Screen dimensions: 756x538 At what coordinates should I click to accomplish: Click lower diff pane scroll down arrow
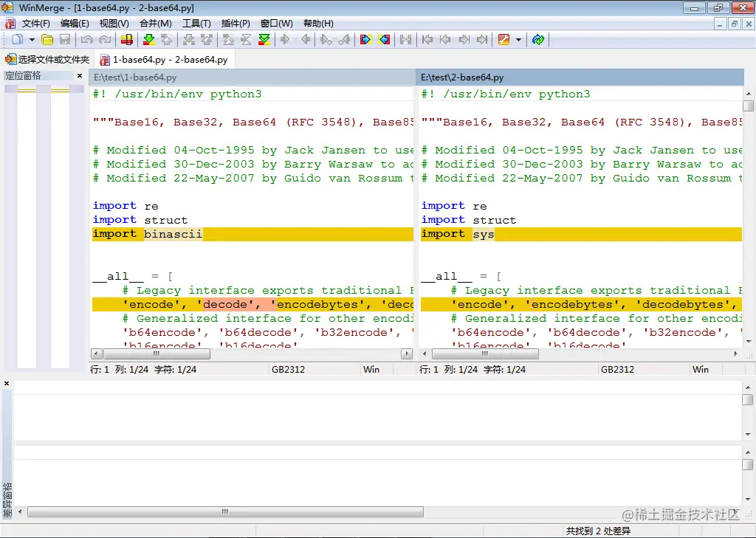pyautogui.click(x=748, y=499)
